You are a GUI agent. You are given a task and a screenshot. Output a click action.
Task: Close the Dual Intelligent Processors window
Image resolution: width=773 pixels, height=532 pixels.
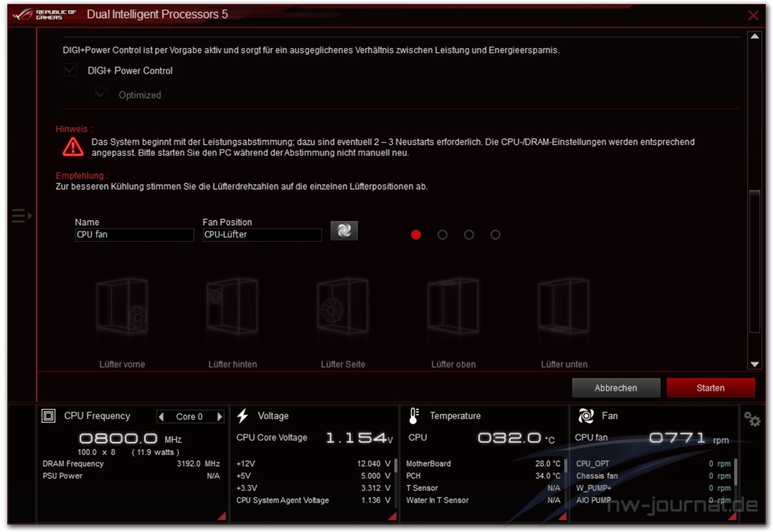click(x=753, y=15)
